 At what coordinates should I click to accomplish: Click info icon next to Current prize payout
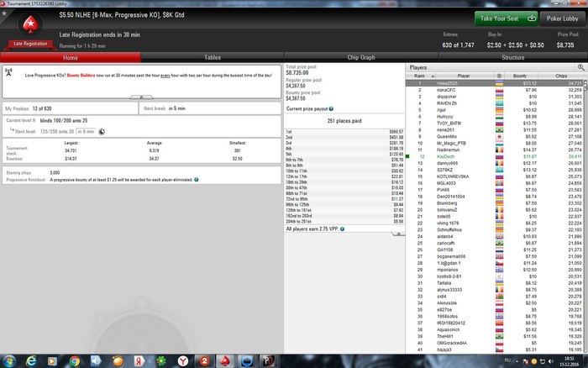331,108
